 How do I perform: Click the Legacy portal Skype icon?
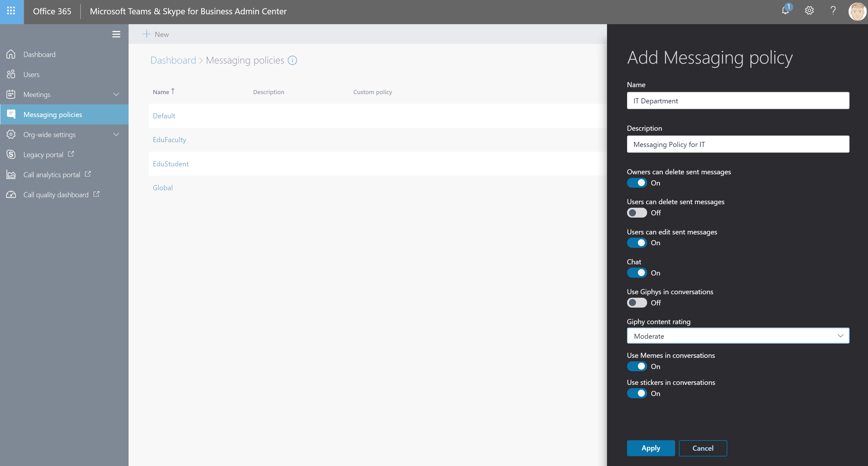11,155
